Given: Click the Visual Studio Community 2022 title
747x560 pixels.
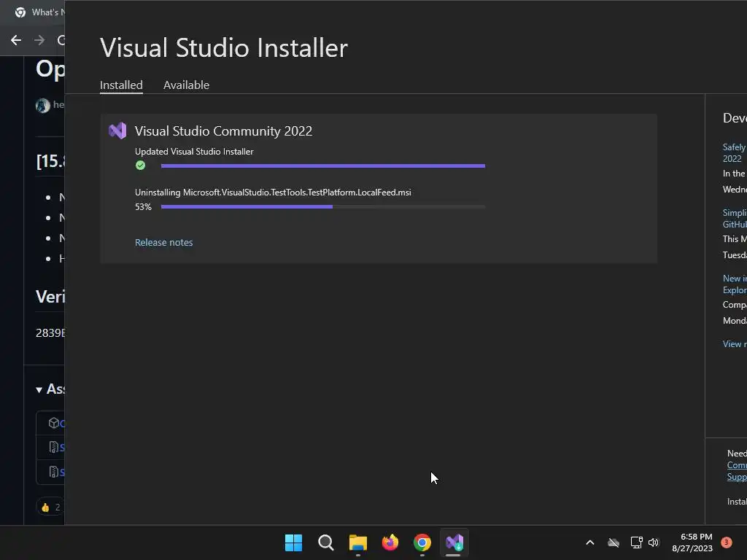Looking at the screenshot, I should [x=223, y=131].
